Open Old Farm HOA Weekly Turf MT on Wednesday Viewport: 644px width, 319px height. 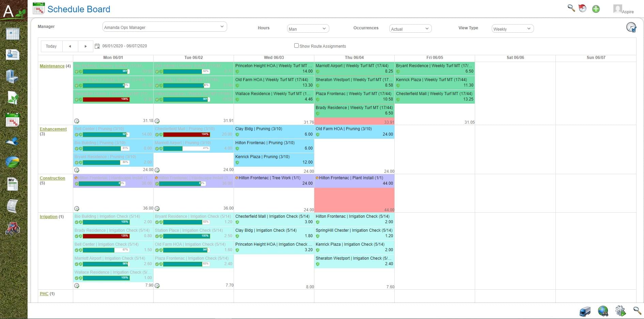tap(274, 82)
